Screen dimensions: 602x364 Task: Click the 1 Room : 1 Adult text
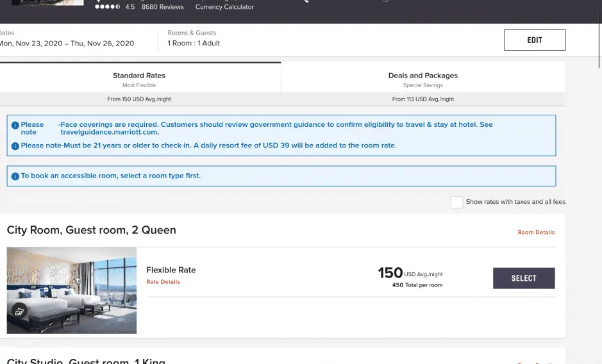194,44
